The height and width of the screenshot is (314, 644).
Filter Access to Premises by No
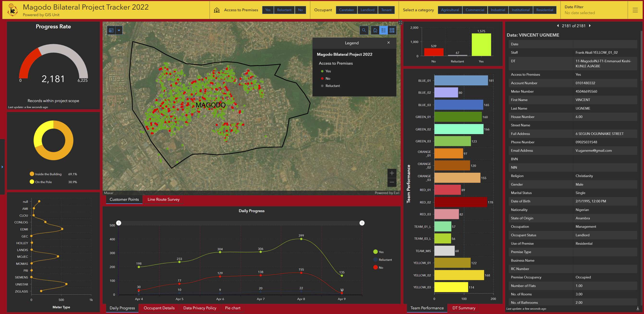[301, 10]
